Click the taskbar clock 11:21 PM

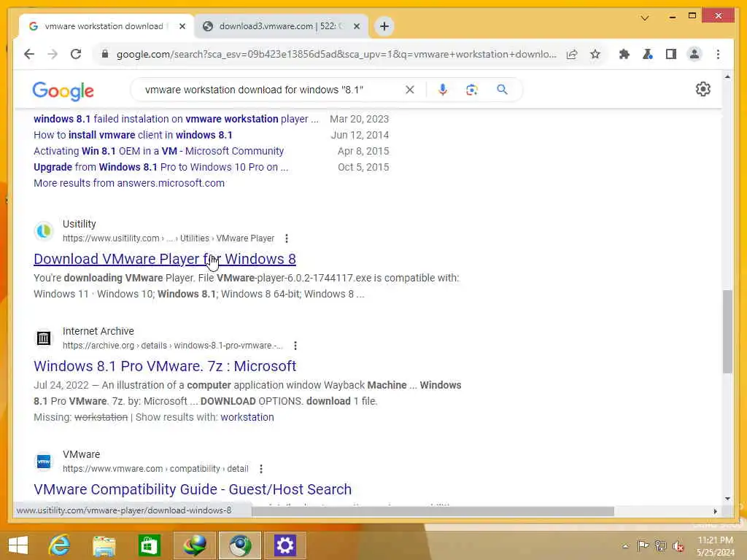(715, 540)
